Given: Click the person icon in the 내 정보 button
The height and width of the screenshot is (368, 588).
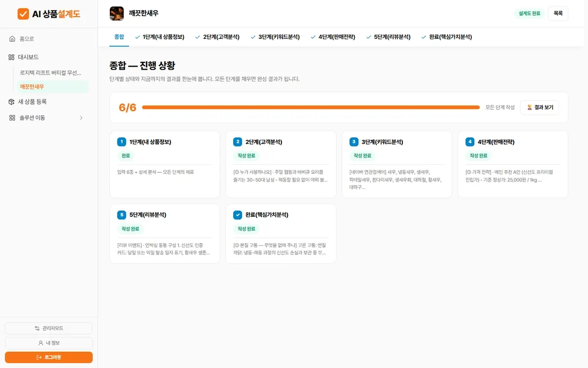Looking at the screenshot, I should (41, 343).
